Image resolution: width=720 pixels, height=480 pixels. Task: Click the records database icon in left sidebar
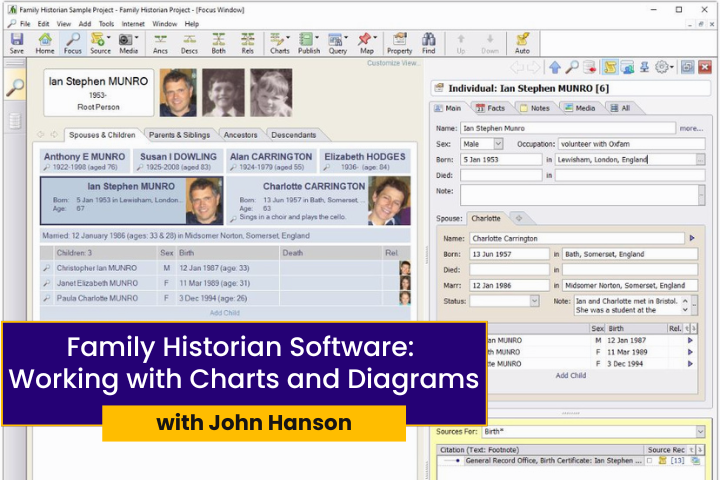(15, 121)
